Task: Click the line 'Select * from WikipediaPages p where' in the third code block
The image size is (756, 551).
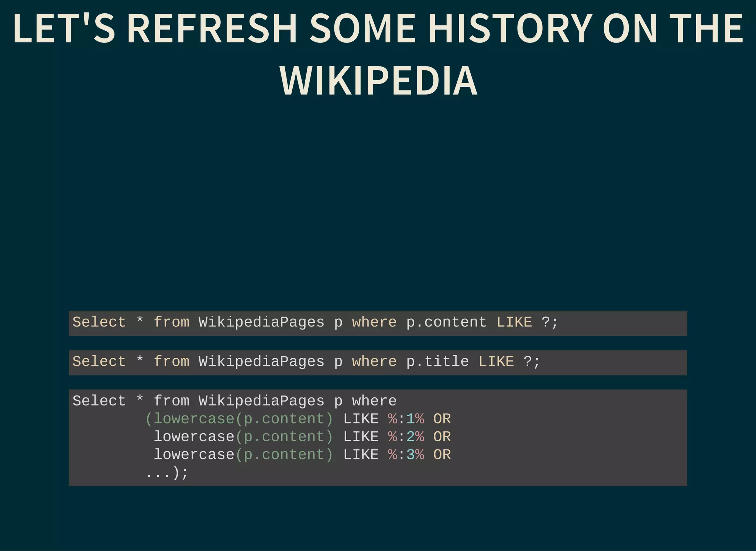Action: tap(234, 401)
